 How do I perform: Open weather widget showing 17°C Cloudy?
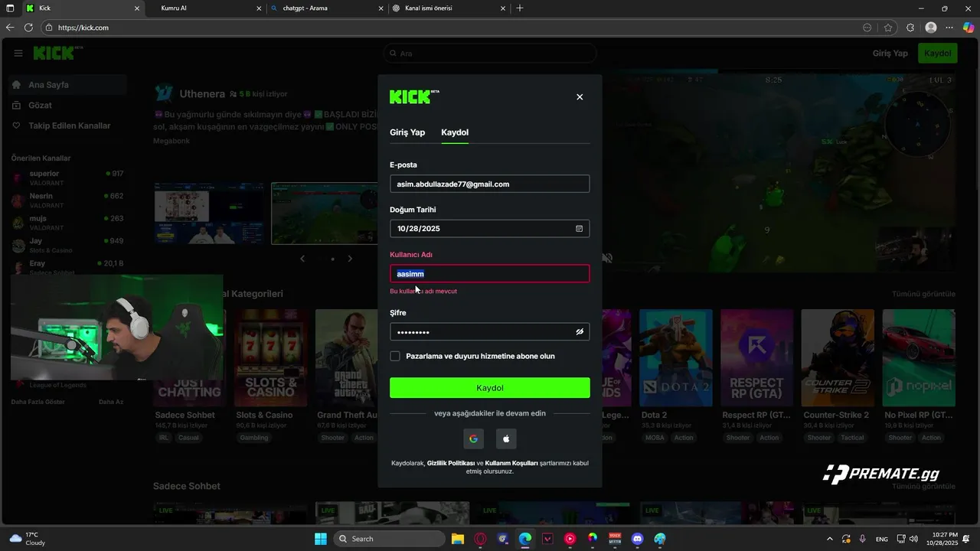pos(28,539)
